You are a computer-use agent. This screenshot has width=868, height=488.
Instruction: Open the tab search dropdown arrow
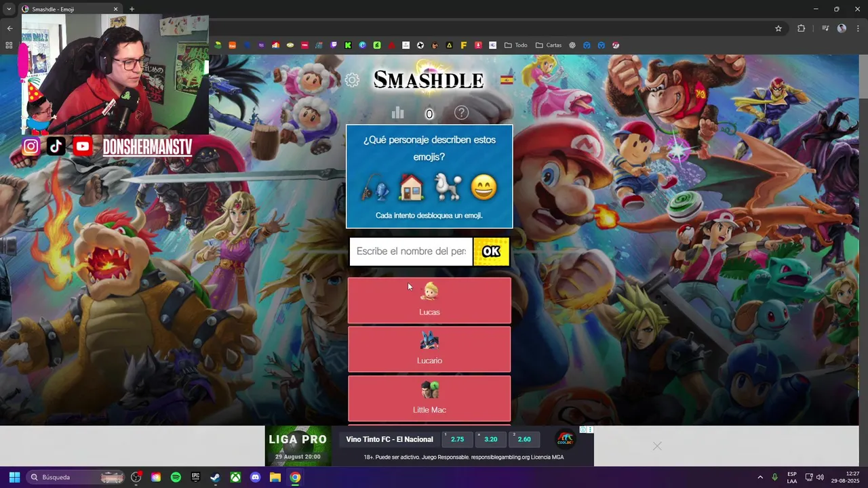click(x=9, y=9)
